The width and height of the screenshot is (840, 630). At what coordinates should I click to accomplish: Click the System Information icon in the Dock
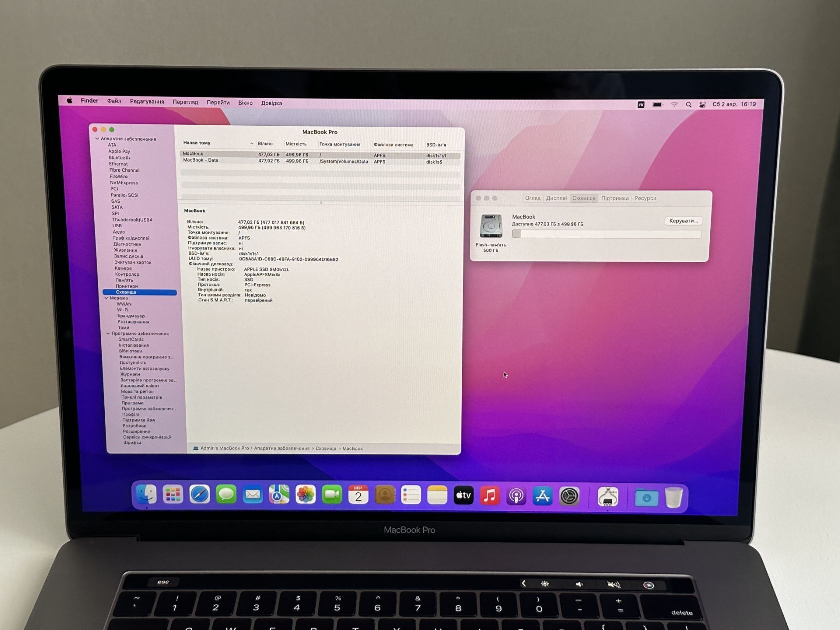608,497
